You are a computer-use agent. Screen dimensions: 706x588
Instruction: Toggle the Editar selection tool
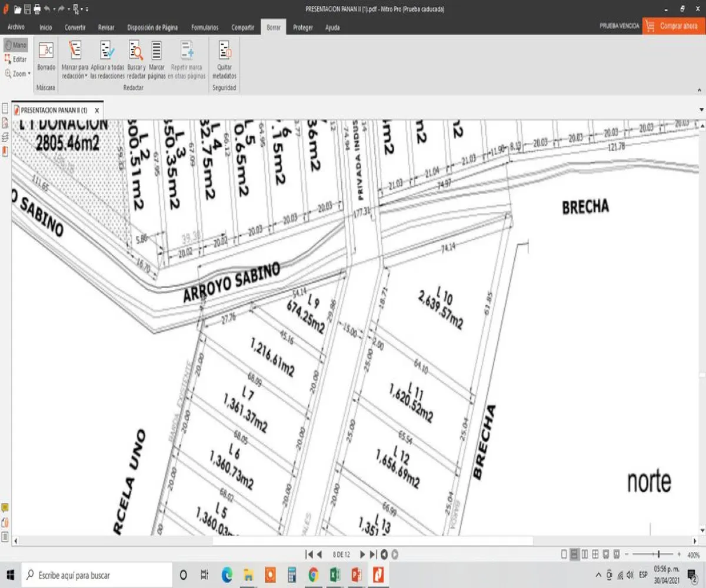click(x=15, y=59)
